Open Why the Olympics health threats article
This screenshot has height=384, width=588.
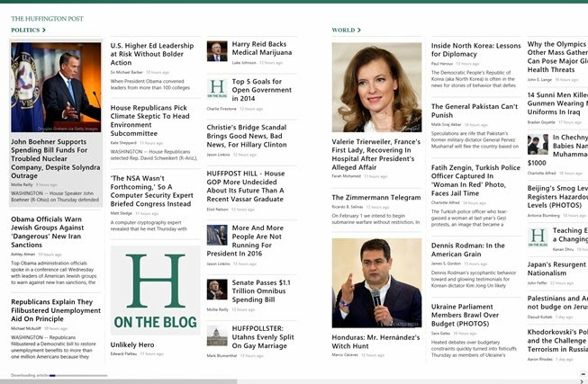tap(557, 57)
